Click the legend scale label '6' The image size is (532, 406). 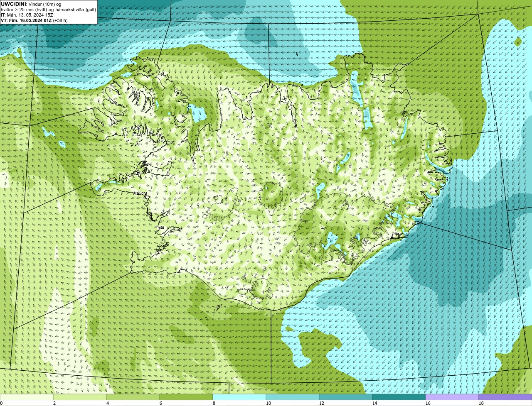(161, 403)
